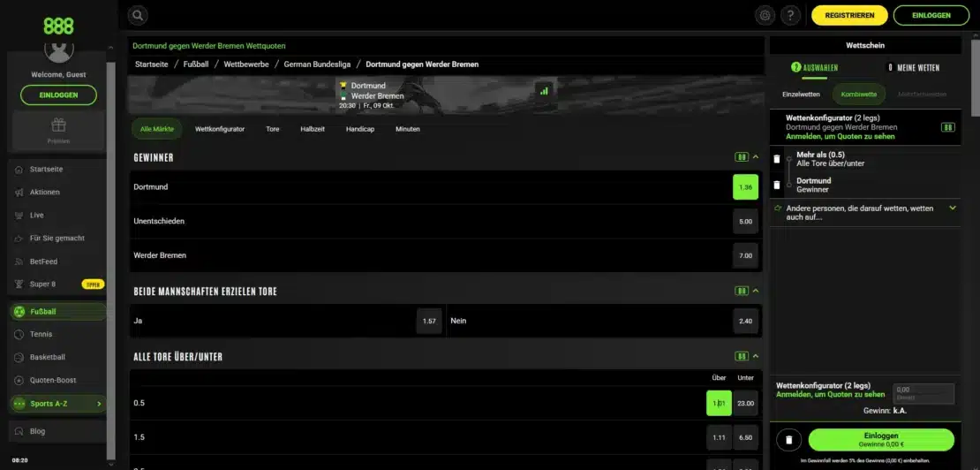Click the BetFeed icon
This screenshot has height=470, width=980.
(19, 262)
